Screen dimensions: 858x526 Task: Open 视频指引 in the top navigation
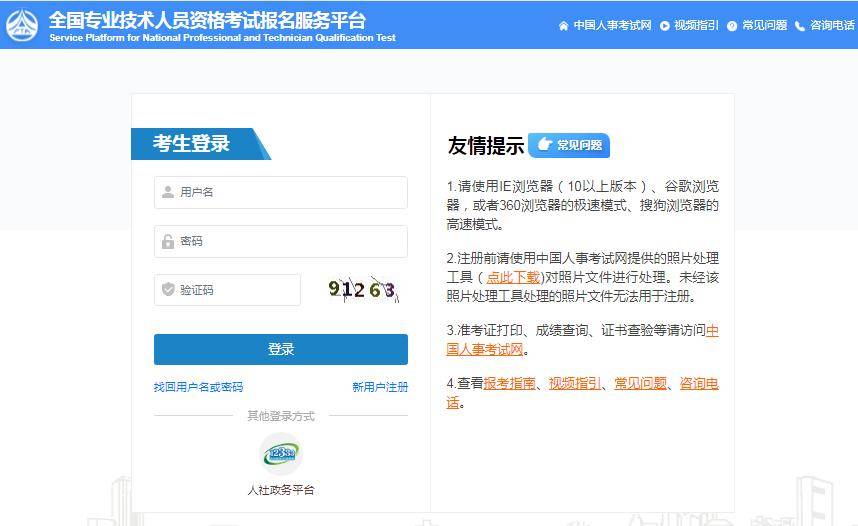coord(696,25)
